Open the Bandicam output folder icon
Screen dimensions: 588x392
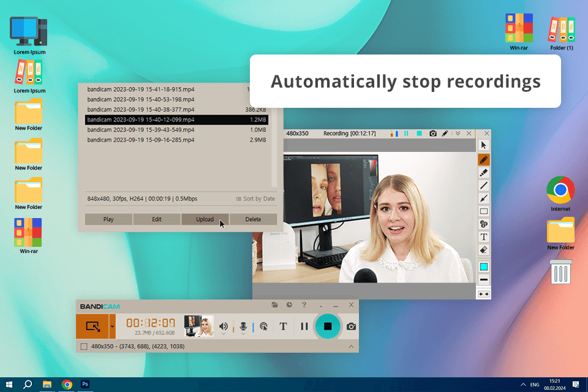pyautogui.click(x=275, y=305)
